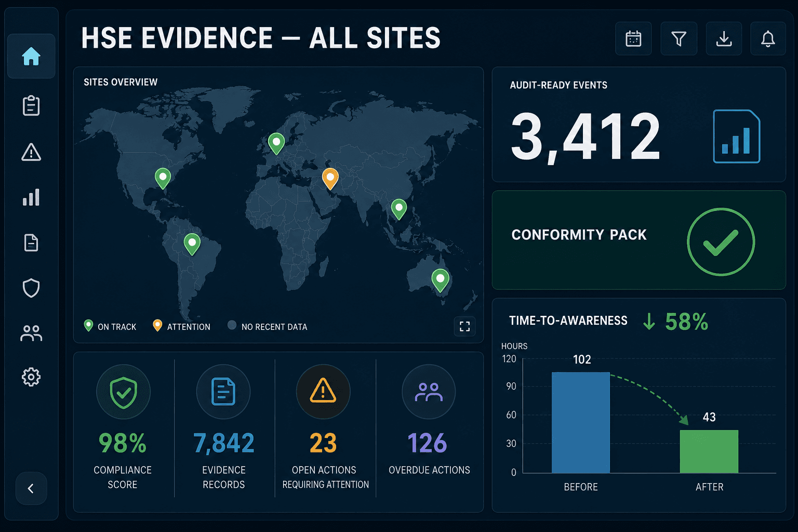Select the green Europe site pin
This screenshot has height=532, width=798.
click(x=276, y=143)
